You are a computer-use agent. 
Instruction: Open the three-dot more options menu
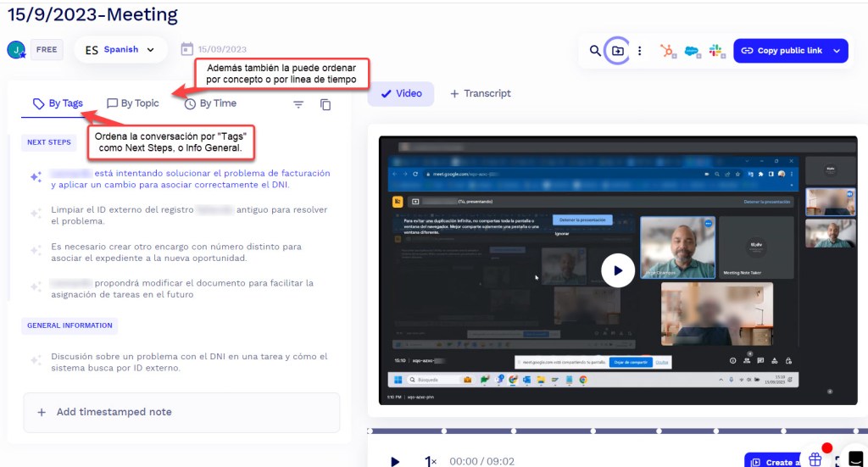639,51
